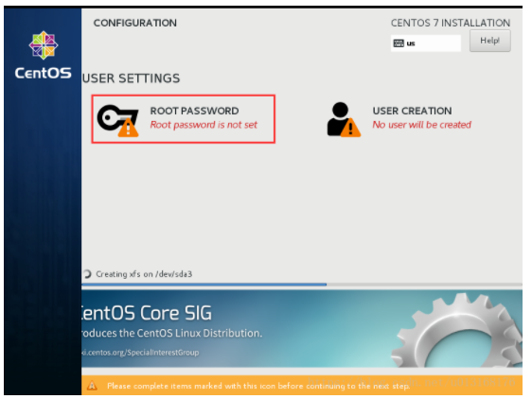Select the ROOT PASSWORD heading
Image resolution: width=532 pixels, height=399 pixels.
(x=194, y=111)
